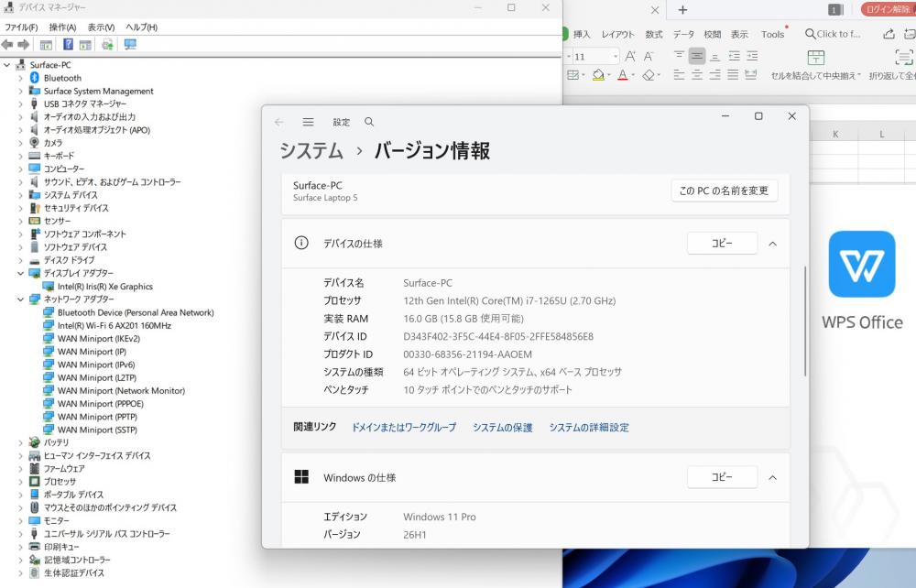Expand the Bluetooth tree node
Viewport: 916px width, 588px height.
point(20,78)
